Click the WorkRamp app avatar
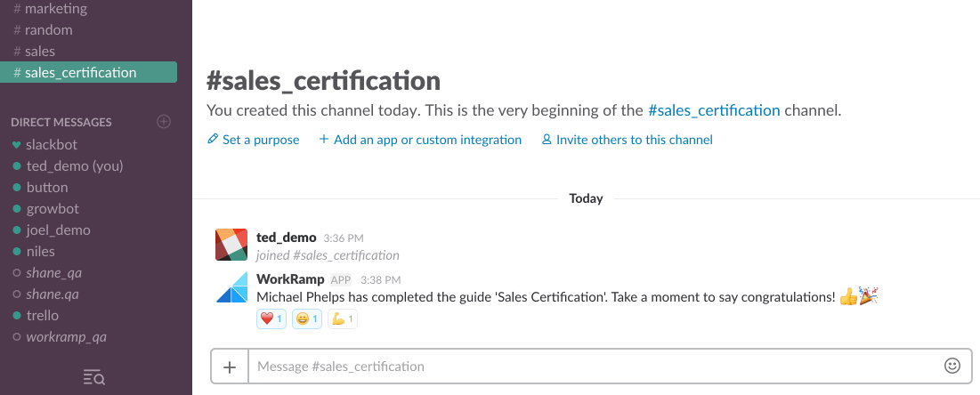The width and height of the screenshot is (980, 395). click(x=231, y=287)
